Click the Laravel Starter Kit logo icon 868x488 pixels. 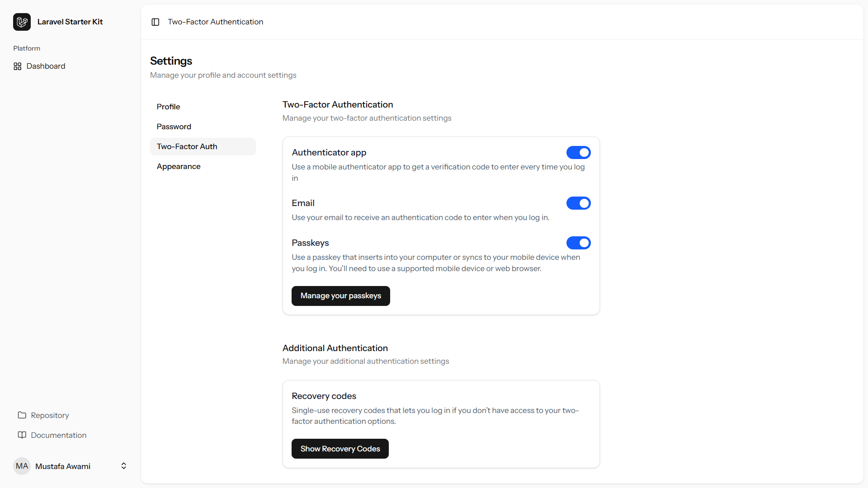[x=22, y=21]
